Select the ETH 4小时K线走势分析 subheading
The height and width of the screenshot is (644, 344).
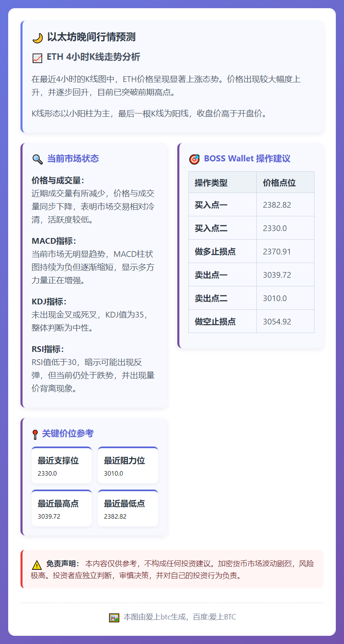pyautogui.click(x=93, y=57)
